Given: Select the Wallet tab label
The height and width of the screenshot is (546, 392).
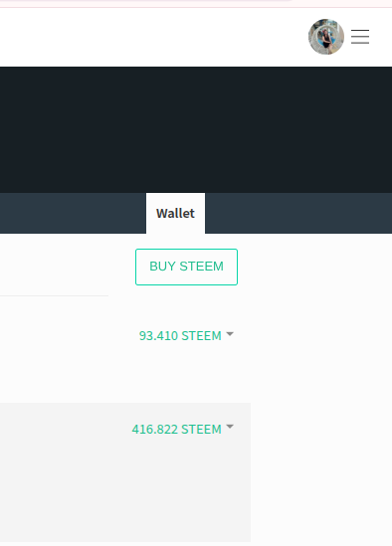Looking at the screenshot, I should coord(176,213).
